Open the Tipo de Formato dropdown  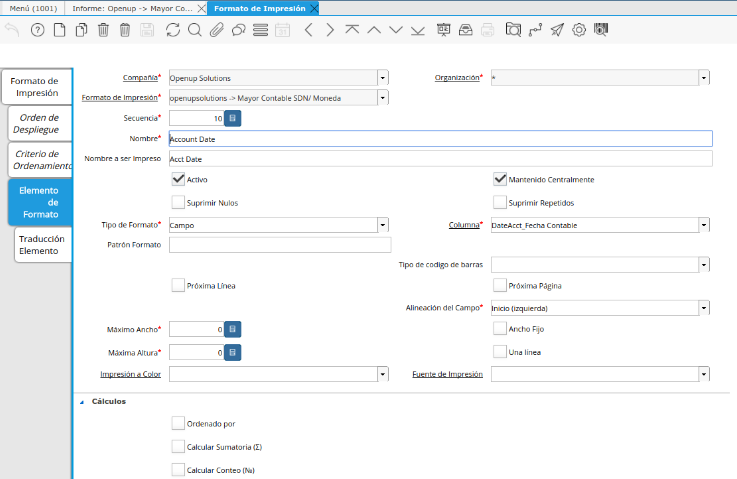383,225
